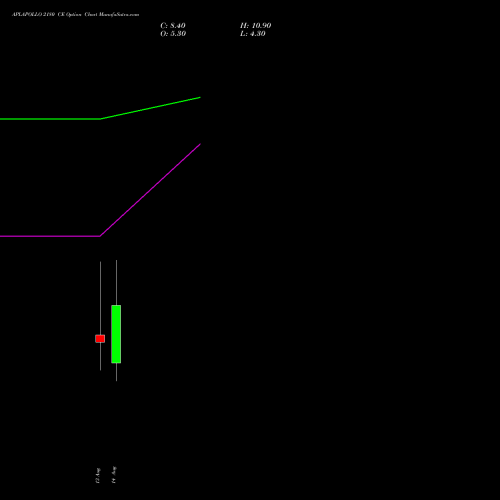Screen dimensions: 500x500
Task: Select the 'C: 8.40' close value
Action: coord(173,26)
